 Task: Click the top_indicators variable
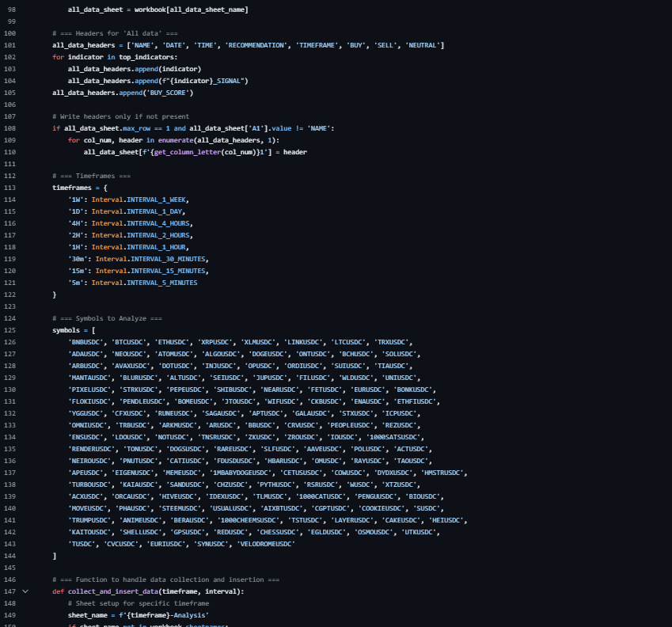pos(148,57)
